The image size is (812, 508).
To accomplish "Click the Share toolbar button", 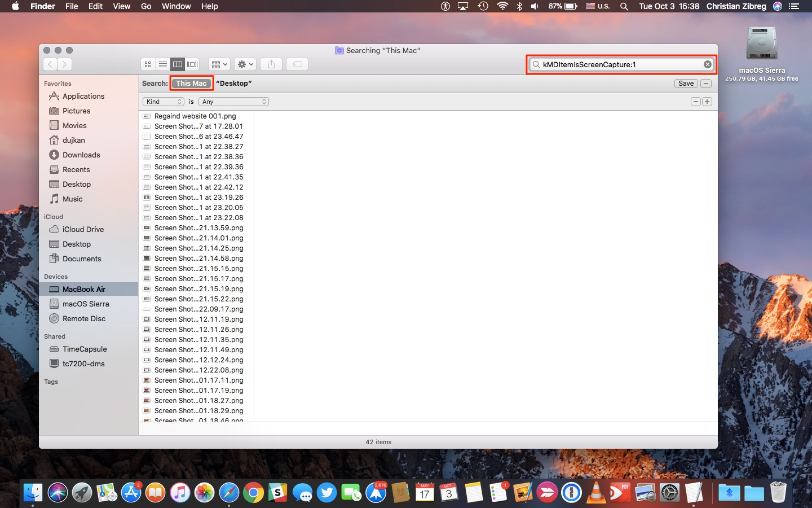I will (271, 64).
